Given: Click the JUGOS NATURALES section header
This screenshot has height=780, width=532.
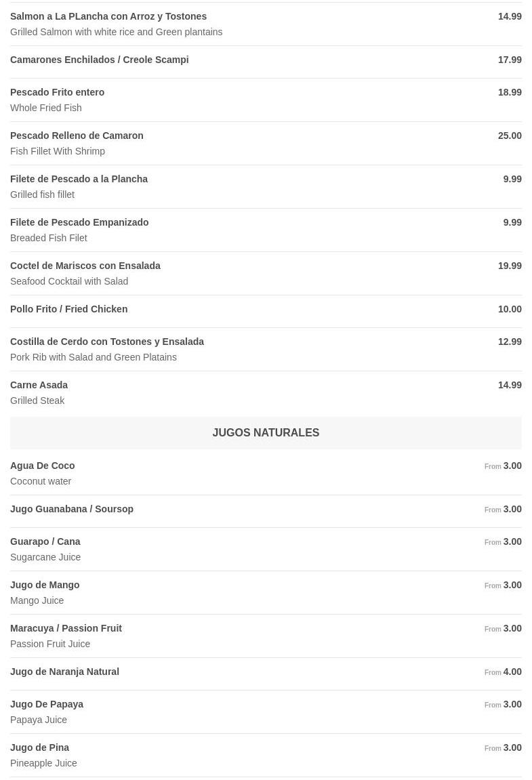Looking at the screenshot, I should click(x=266, y=432).
